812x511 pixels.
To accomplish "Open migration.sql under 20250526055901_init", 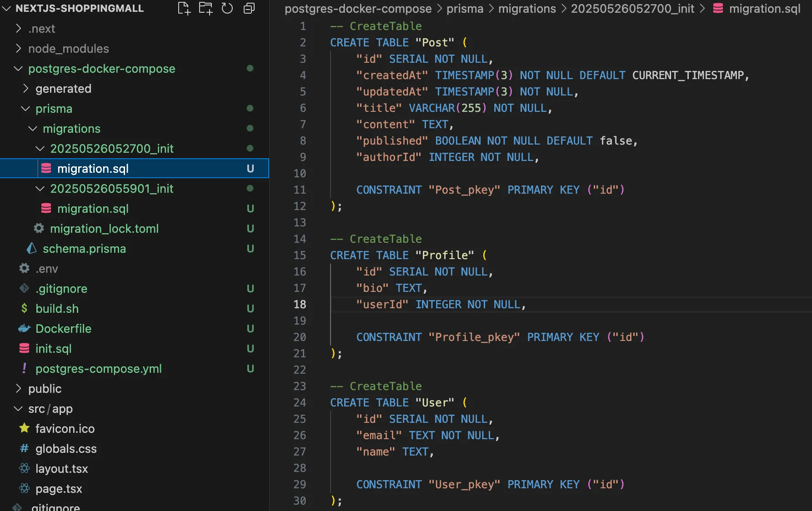I will point(93,209).
